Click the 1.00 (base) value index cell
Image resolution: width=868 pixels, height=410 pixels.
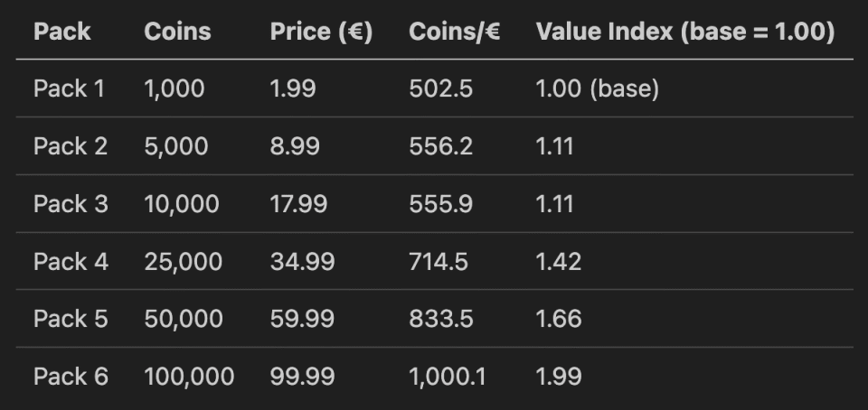pos(597,89)
